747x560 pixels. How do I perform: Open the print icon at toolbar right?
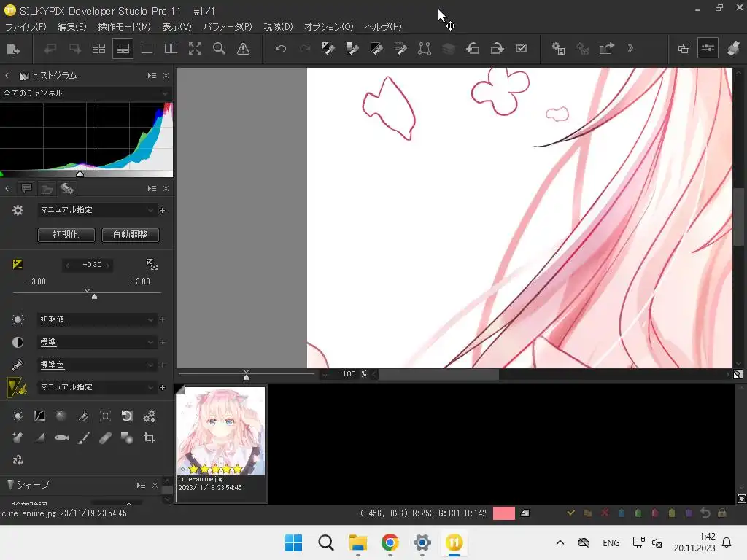click(x=733, y=49)
